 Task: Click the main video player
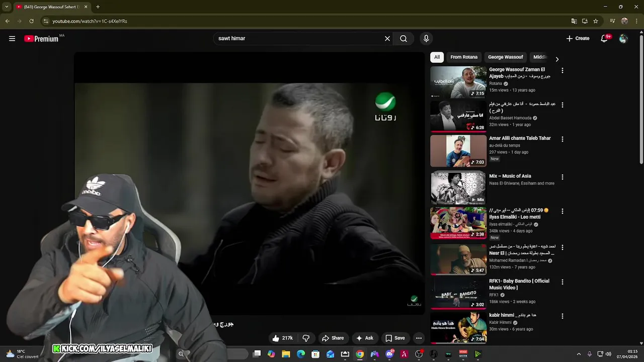coord(249,184)
